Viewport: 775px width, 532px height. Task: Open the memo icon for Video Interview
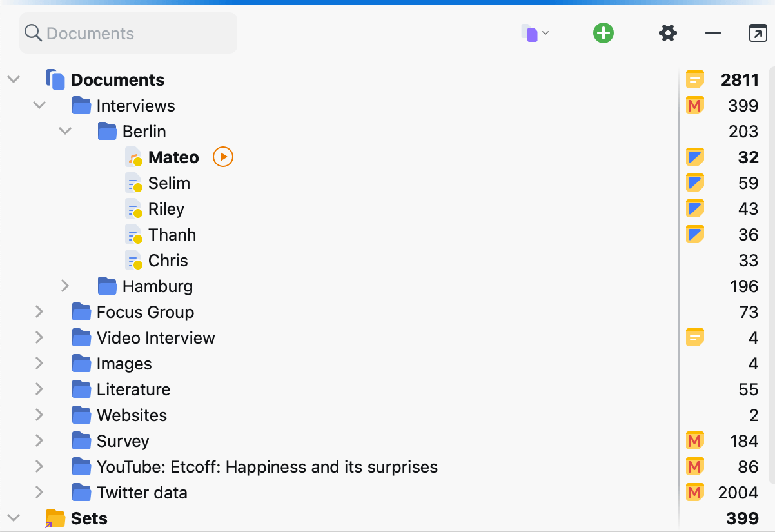pyautogui.click(x=694, y=337)
